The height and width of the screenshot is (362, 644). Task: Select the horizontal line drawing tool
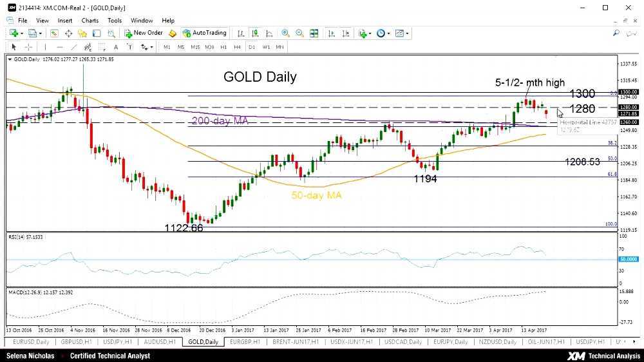coord(59,47)
